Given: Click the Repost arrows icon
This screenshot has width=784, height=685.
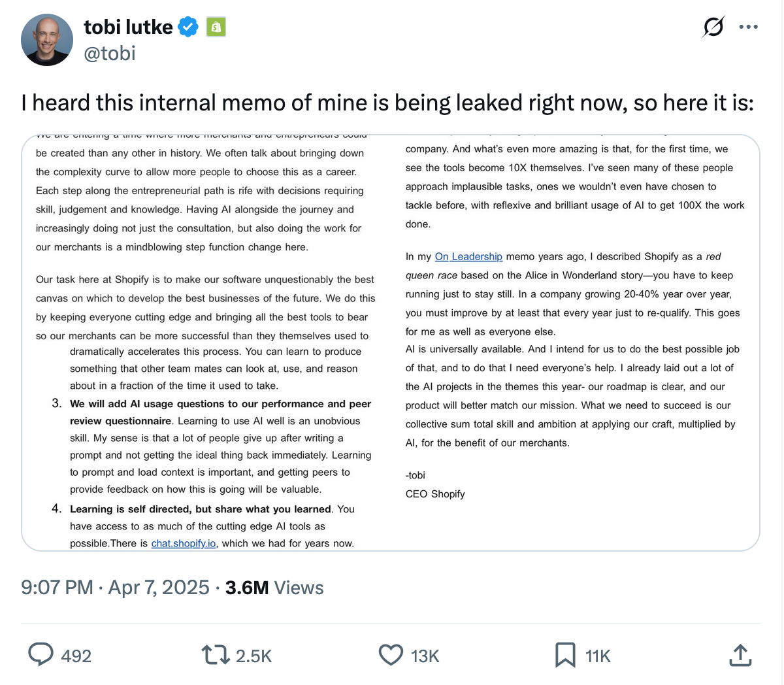Looking at the screenshot, I should click(x=215, y=654).
